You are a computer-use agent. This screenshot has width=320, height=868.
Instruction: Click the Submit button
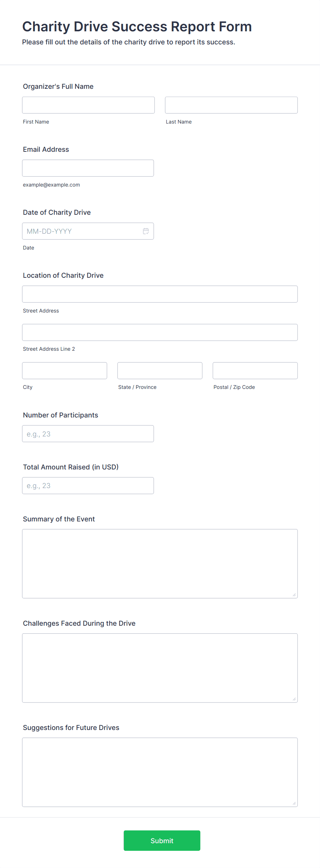point(162,841)
